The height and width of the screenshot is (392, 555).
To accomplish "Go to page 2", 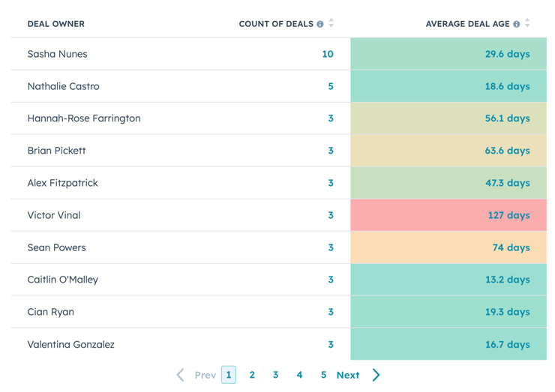I will [252, 375].
